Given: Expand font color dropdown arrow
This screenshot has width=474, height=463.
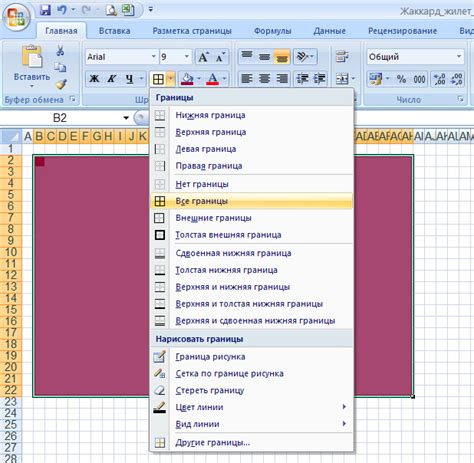Looking at the screenshot, I should [224, 79].
